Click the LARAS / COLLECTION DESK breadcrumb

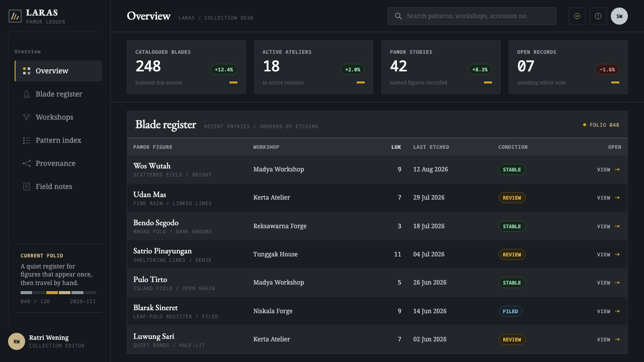pos(216,18)
